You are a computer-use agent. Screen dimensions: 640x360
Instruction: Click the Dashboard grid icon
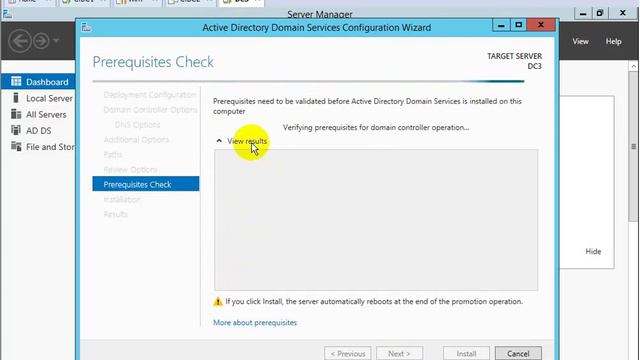click(16, 81)
